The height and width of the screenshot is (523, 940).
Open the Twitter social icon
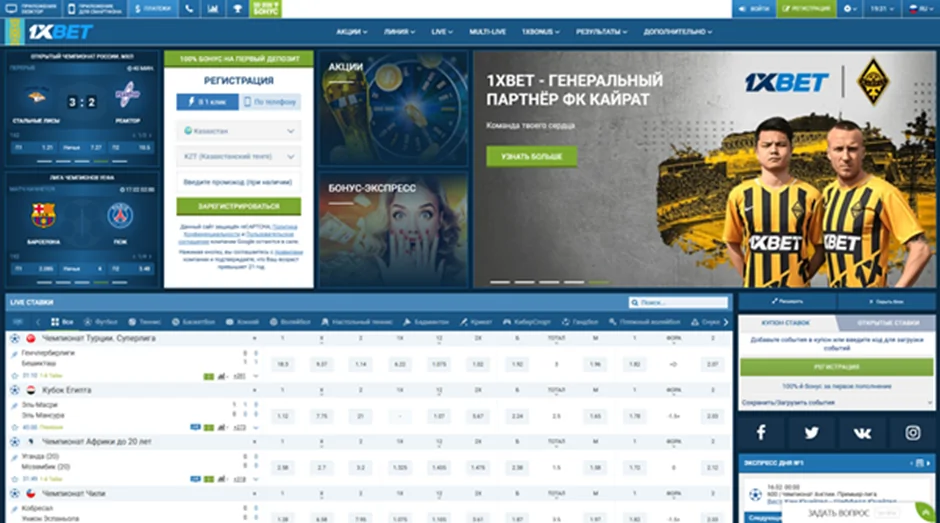click(x=812, y=432)
